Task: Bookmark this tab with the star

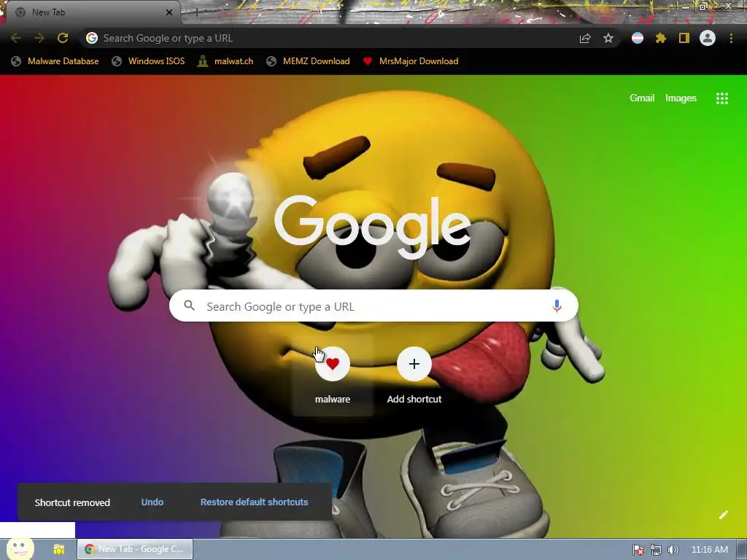Action: [608, 38]
